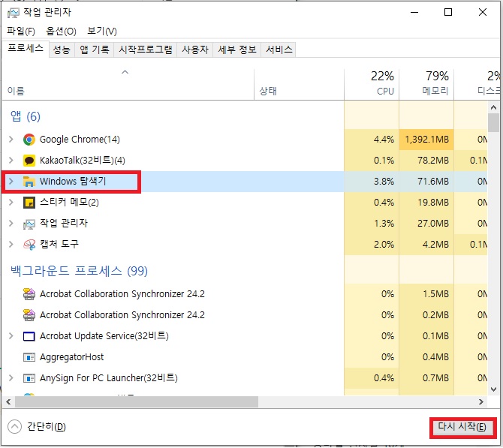
Task: Click the Google Chrome process icon
Action: pos(29,140)
